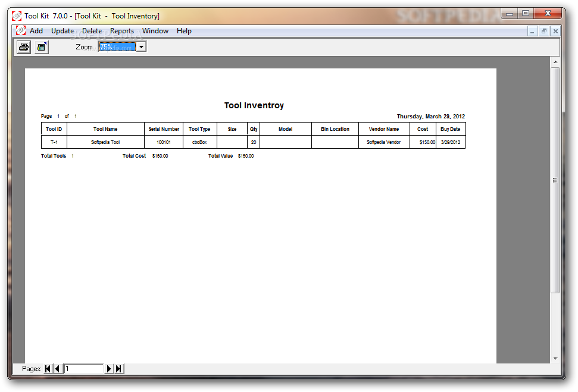Click the 'Tool ID' column header
This screenshot has height=392, width=578.
(54, 129)
